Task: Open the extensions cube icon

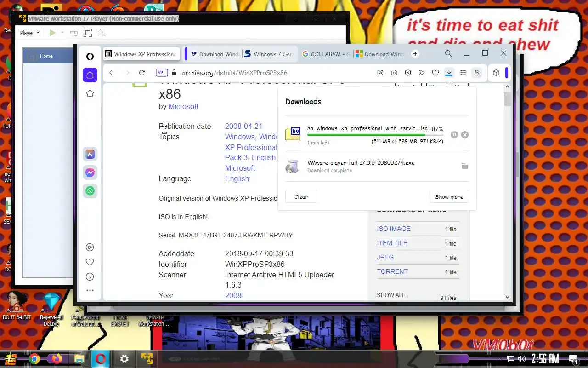Action: click(x=496, y=73)
